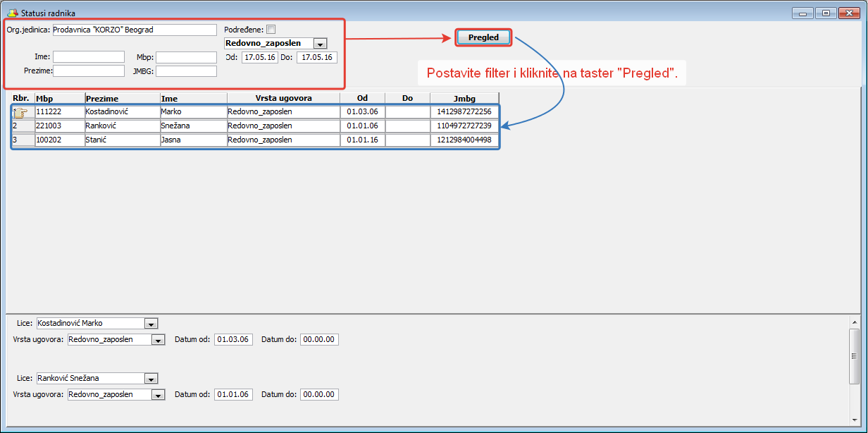868x433 pixels.
Task: Click the Od date field 17.05.16
Action: click(260, 57)
